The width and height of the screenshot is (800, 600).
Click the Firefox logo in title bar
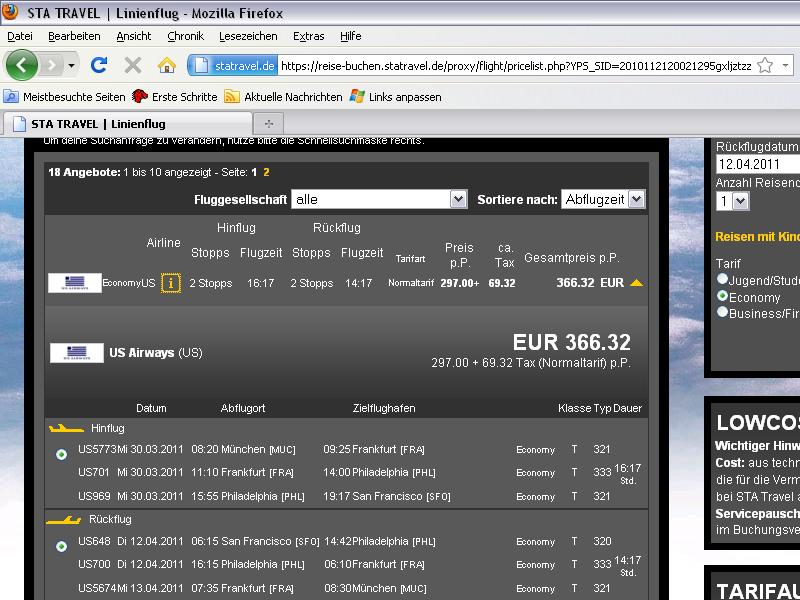click(10, 12)
